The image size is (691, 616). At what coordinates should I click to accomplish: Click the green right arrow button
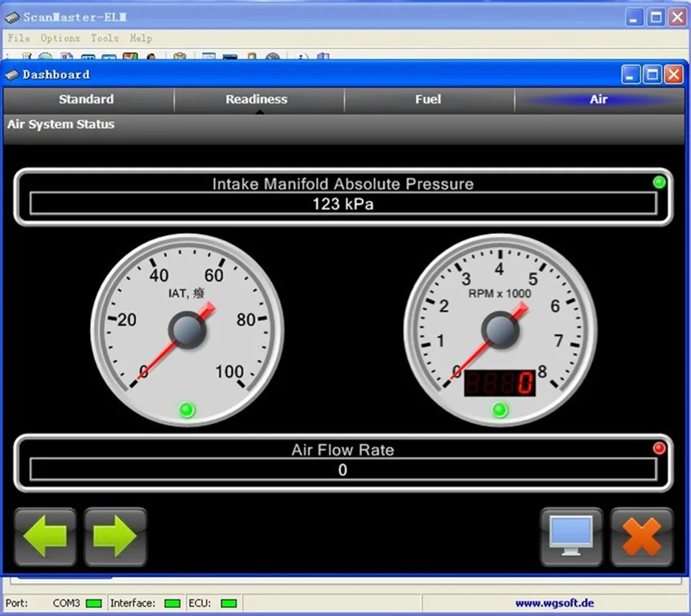115,537
